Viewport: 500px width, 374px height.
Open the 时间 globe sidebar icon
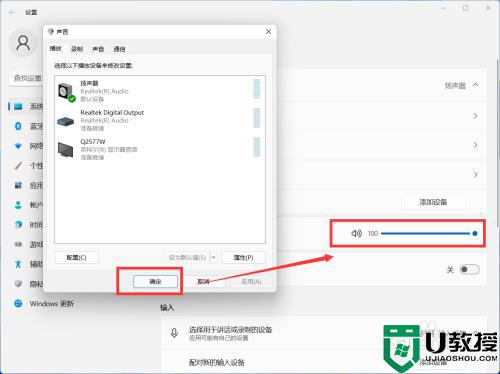pos(18,224)
